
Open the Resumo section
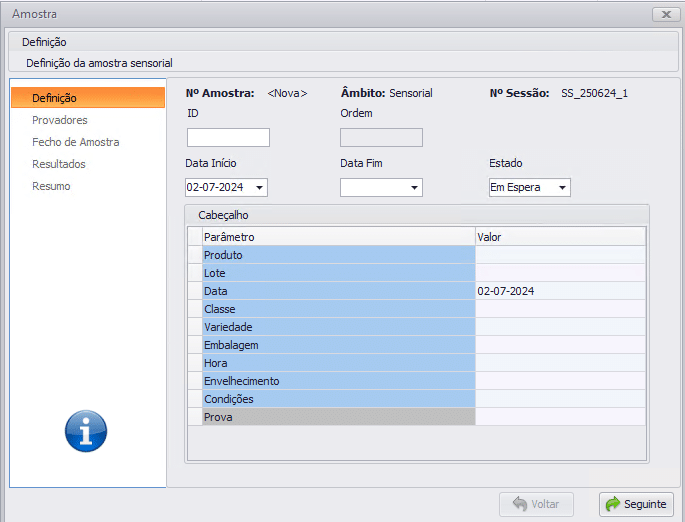tap(51, 186)
